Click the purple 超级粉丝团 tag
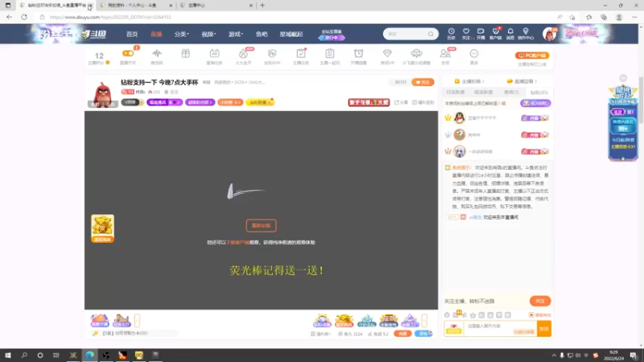Image resolution: width=644 pixels, height=362 pixels. (x=200, y=102)
